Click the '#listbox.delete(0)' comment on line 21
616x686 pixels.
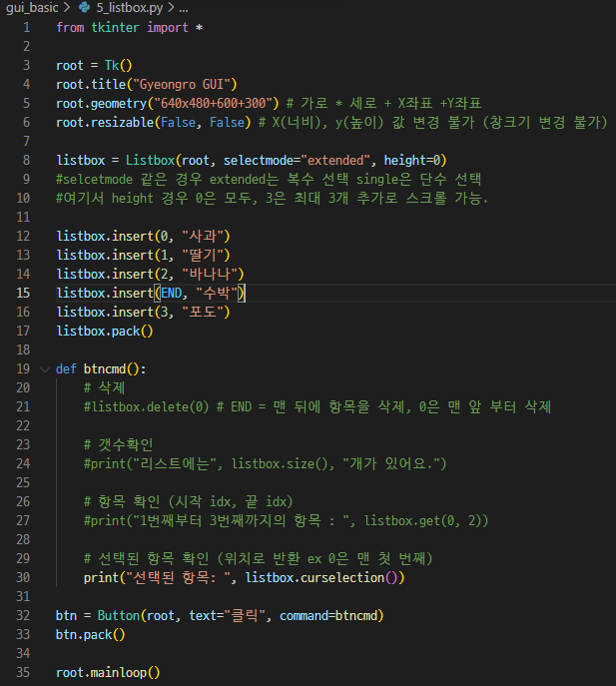coord(147,406)
